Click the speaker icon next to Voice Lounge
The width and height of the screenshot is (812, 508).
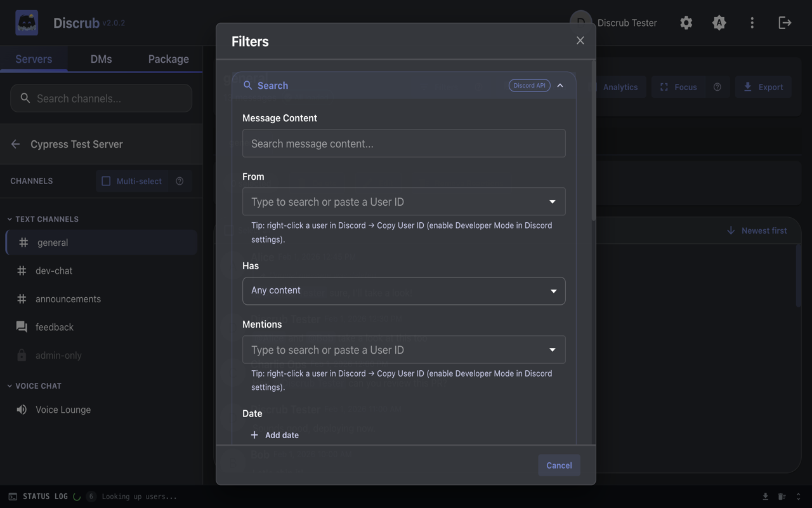pos(22,410)
